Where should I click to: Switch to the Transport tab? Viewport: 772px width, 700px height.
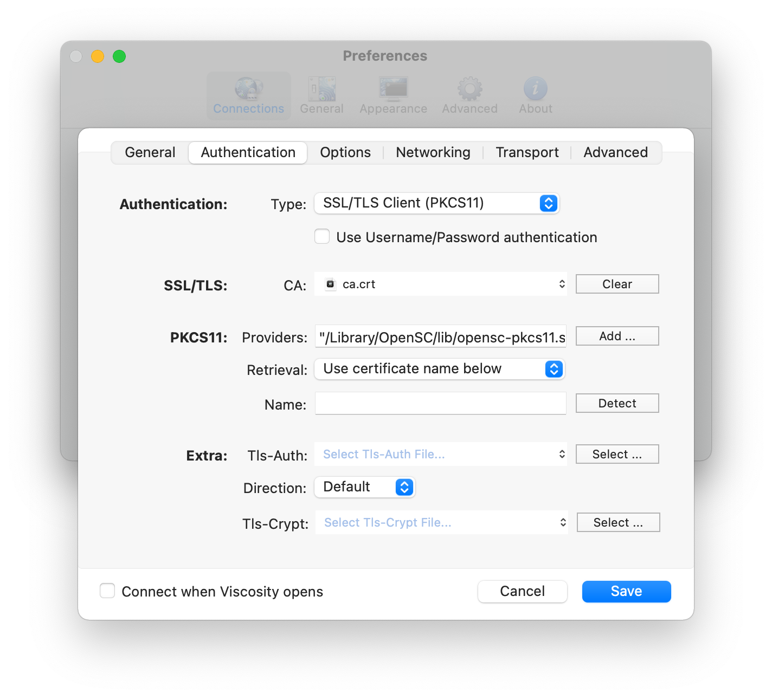coord(527,153)
